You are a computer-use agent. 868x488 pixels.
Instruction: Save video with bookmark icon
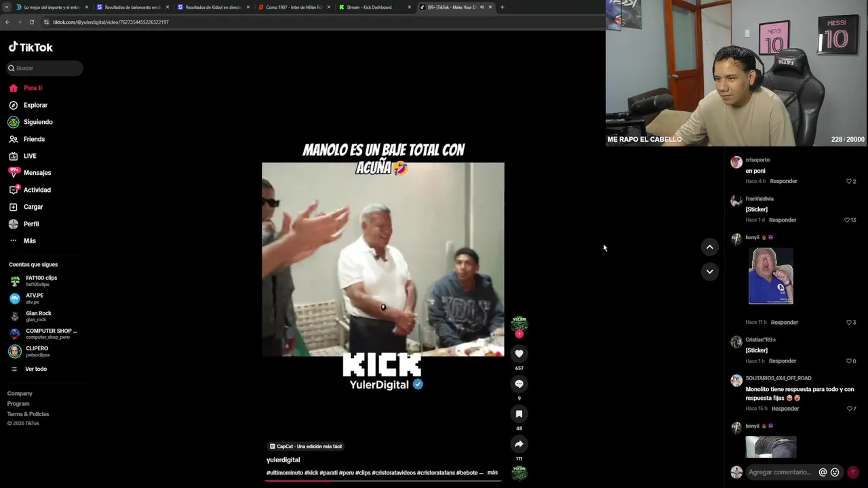tap(519, 413)
